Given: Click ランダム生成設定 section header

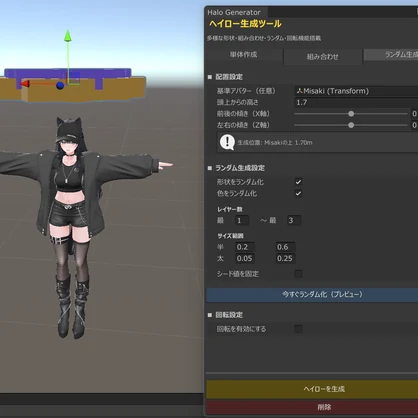Looking at the screenshot, I should point(240,168).
